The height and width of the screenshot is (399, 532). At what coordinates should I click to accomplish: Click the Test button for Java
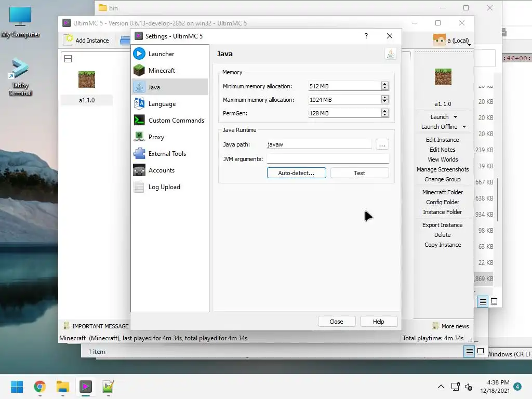coord(360,173)
